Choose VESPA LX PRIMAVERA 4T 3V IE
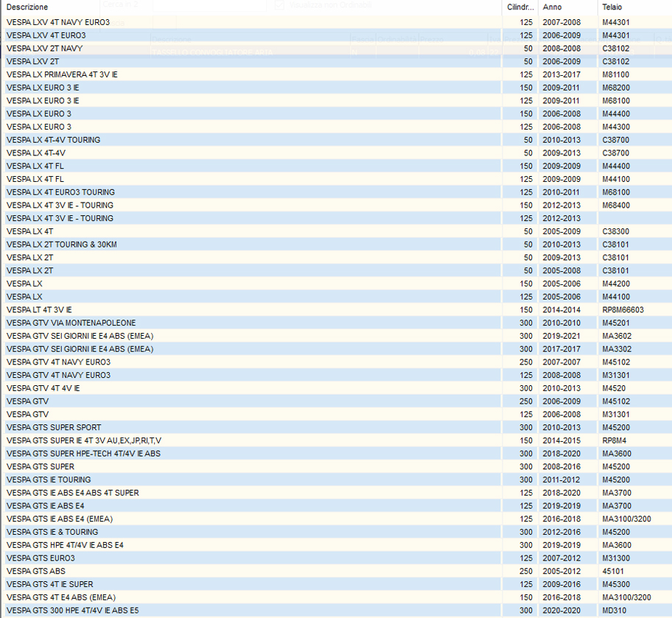672x618 pixels. click(336, 74)
